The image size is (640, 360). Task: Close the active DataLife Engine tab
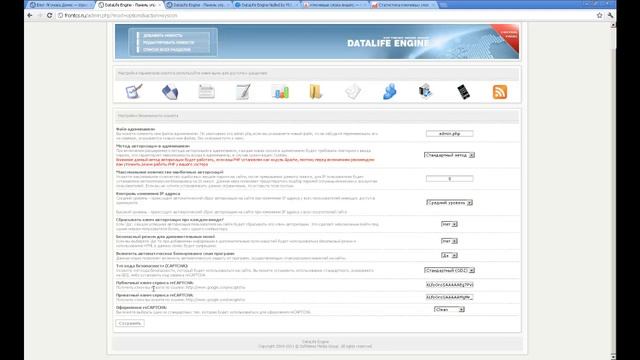pos(159,5)
